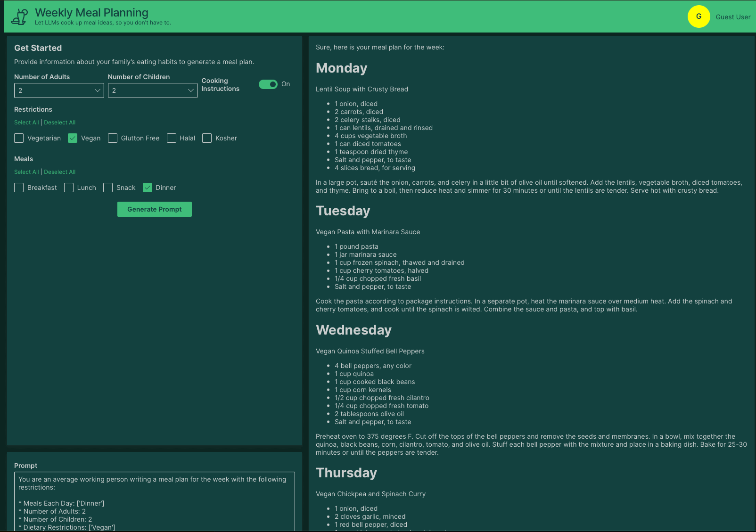Uncheck the Vegan restriction checkbox
756x532 pixels.
(x=73, y=138)
